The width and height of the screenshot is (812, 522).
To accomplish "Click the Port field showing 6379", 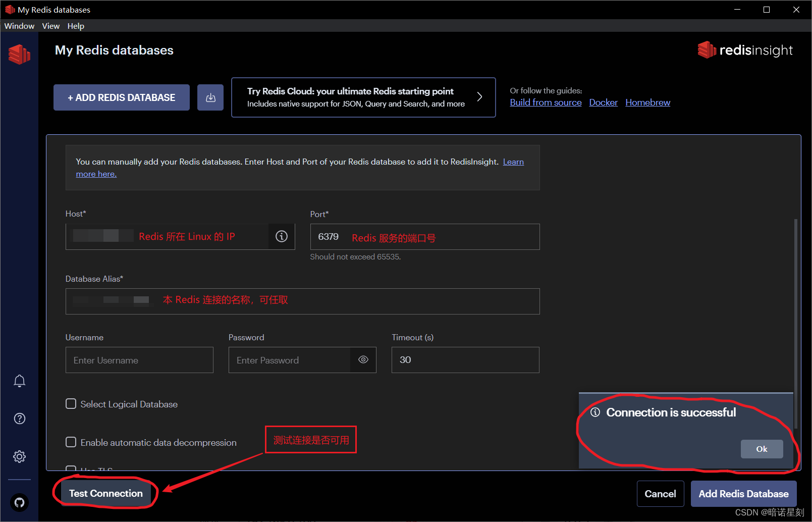I will [425, 237].
